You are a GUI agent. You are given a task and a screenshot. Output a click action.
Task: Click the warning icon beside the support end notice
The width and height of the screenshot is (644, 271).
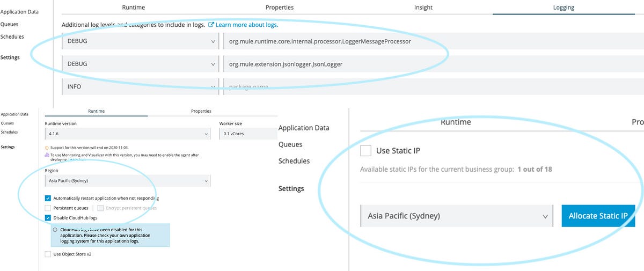coord(47,147)
